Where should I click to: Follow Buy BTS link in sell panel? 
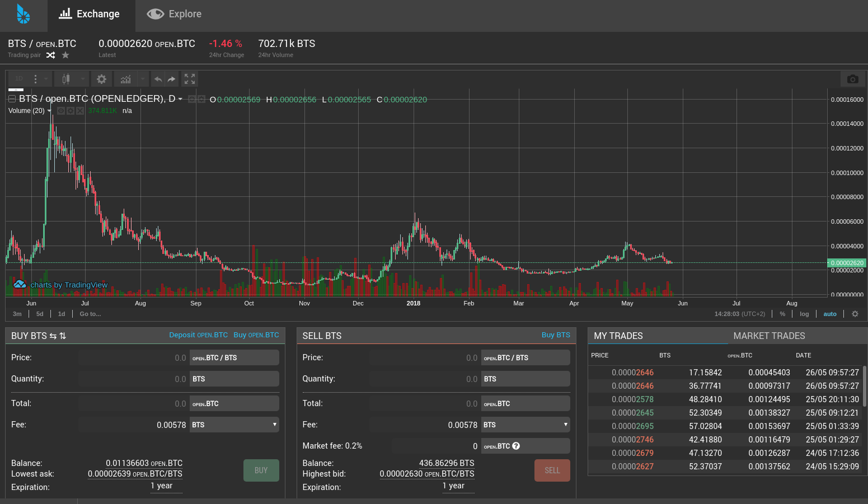[556, 335]
